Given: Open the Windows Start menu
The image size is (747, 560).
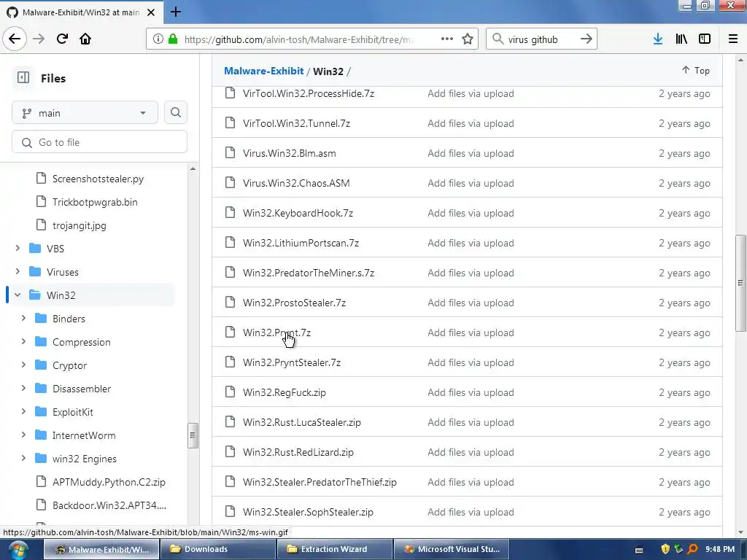Looking at the screenshot, I should (x=18, y=550).
